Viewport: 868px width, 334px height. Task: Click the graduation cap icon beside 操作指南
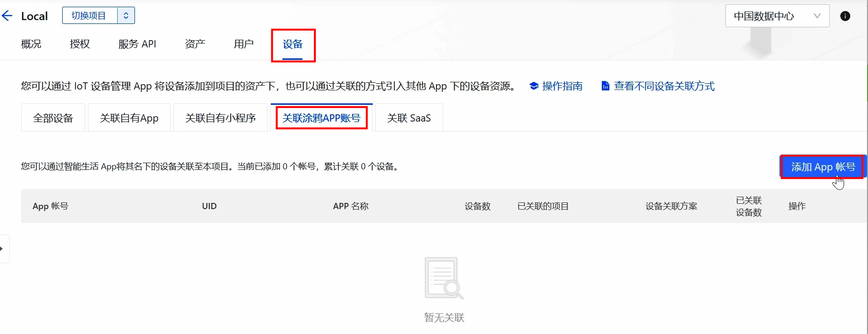(x=534, y=86)
